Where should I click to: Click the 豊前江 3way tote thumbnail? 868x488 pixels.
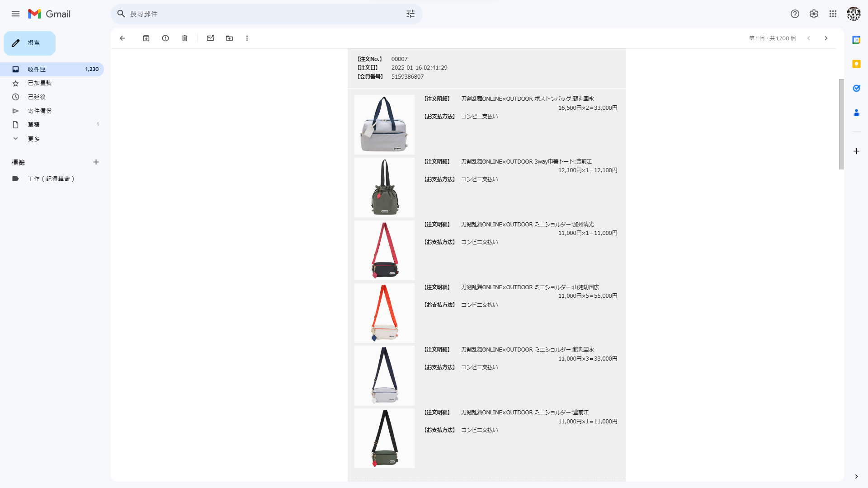click(x=384, y=188)
